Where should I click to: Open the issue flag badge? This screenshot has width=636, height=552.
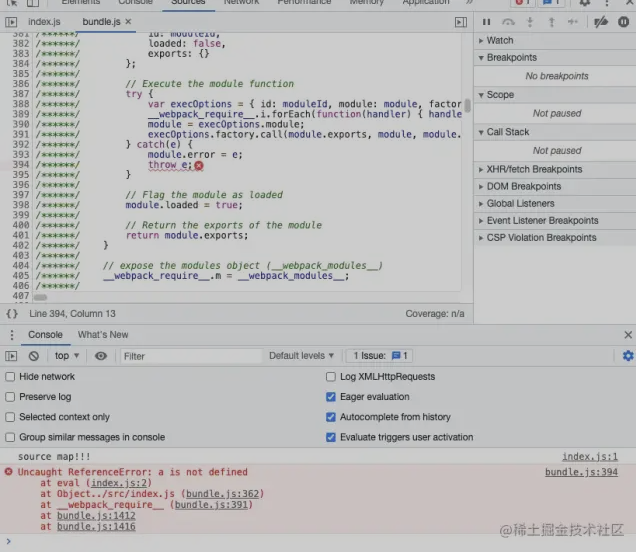[x=378, y=356]
